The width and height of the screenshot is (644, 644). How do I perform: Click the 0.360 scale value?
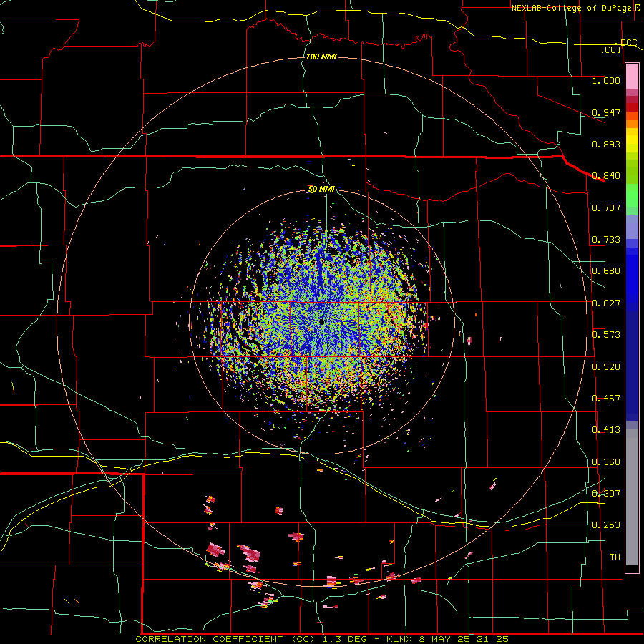606,462
